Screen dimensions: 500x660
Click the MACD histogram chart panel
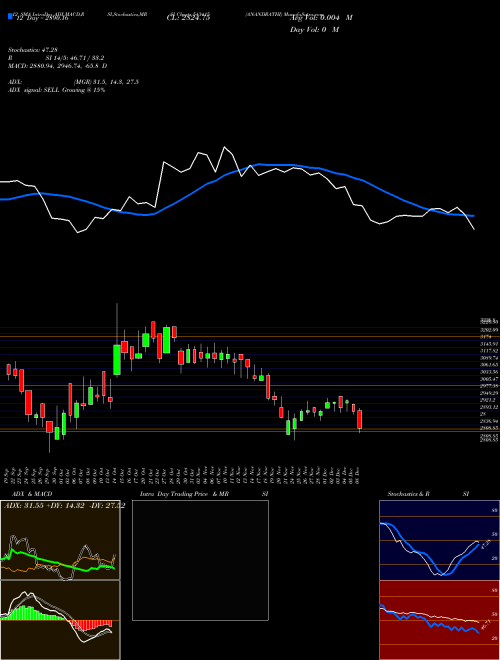tap(60, 620)
